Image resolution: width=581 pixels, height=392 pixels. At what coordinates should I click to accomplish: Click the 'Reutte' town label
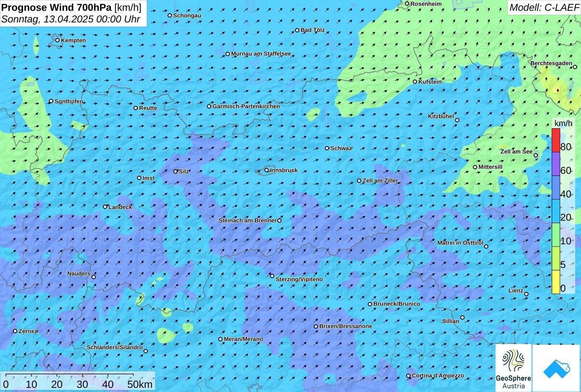[x=148, y=108]
